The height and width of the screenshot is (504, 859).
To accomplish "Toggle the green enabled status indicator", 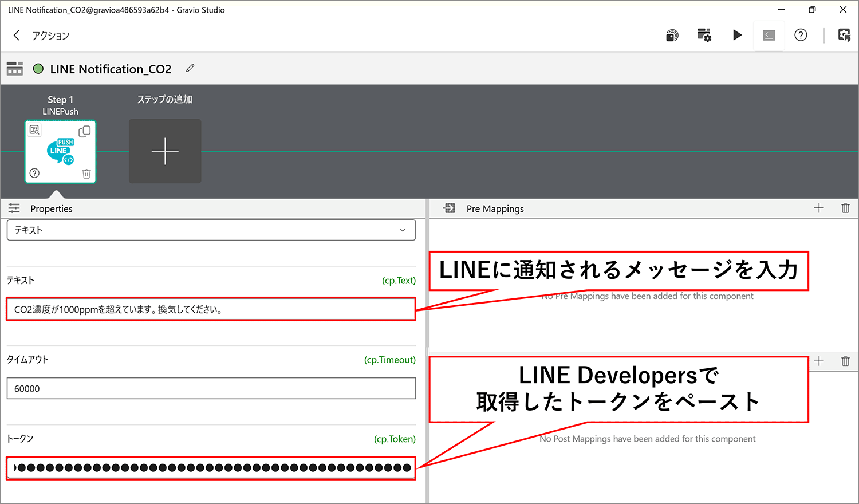I will [x=38, y=69].
